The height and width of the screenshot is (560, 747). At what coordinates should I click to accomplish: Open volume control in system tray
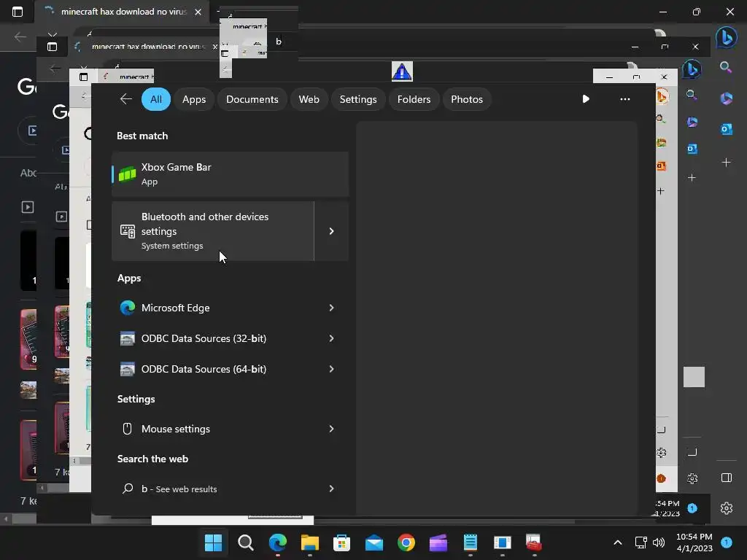pos(659,542)
